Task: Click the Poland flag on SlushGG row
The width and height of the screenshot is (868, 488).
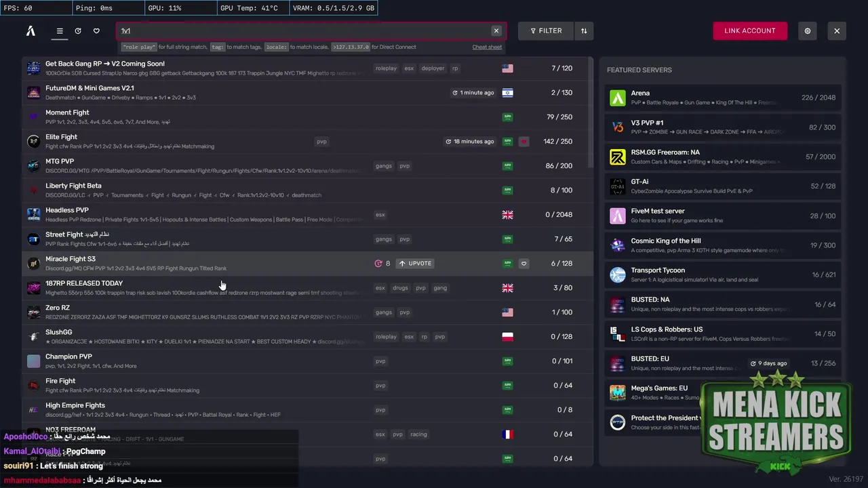Action: click(507, 337)
